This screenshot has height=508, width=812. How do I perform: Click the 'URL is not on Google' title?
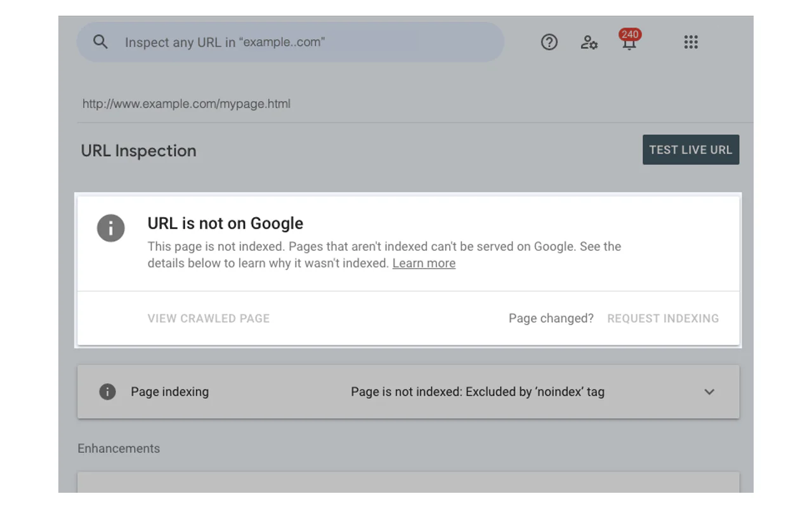pyautogui.click(x=225, y=224)
